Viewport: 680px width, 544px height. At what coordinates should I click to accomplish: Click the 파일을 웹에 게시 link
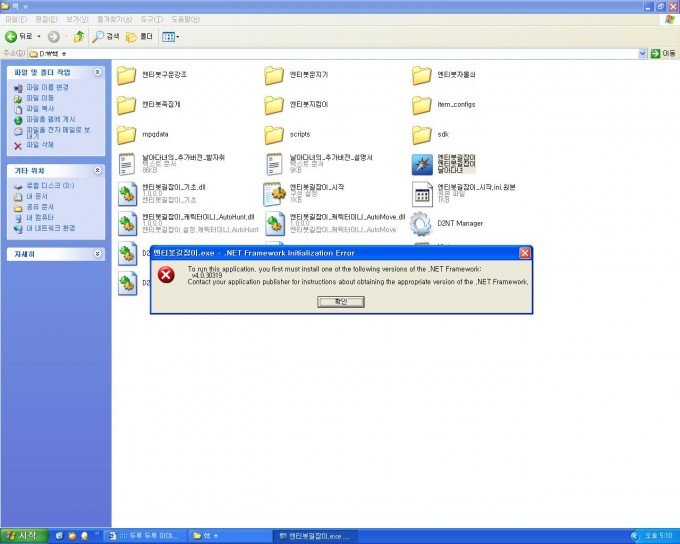(51, 119)
